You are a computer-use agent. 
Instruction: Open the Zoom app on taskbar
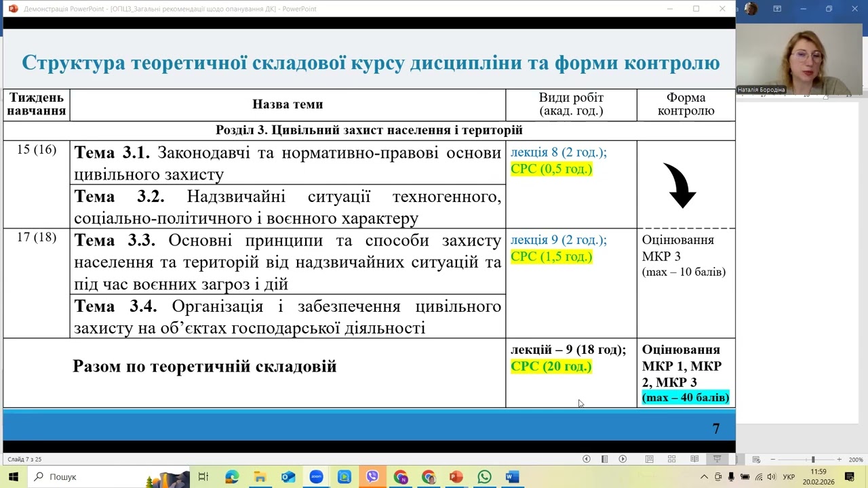(316, 477)
